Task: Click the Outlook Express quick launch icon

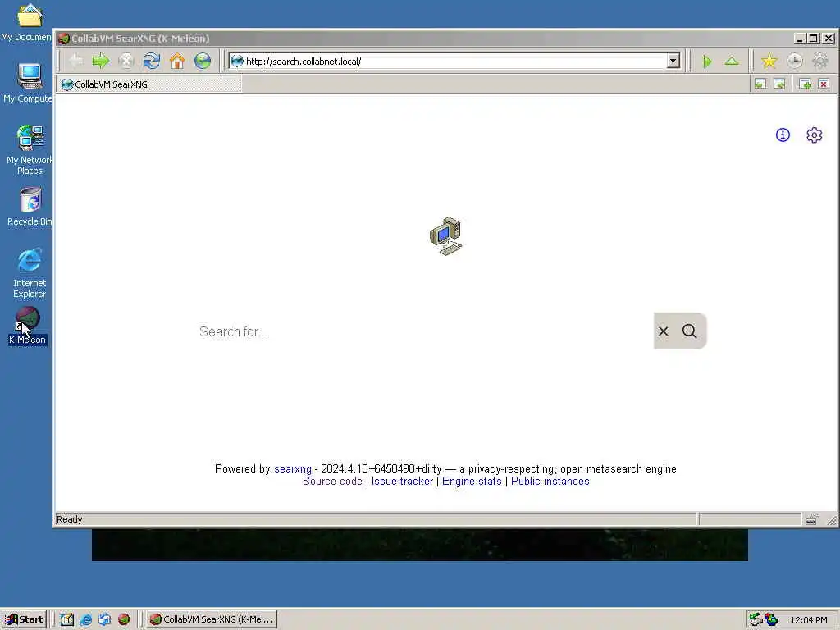Action: pyautogui.click(x=104, y=619)
